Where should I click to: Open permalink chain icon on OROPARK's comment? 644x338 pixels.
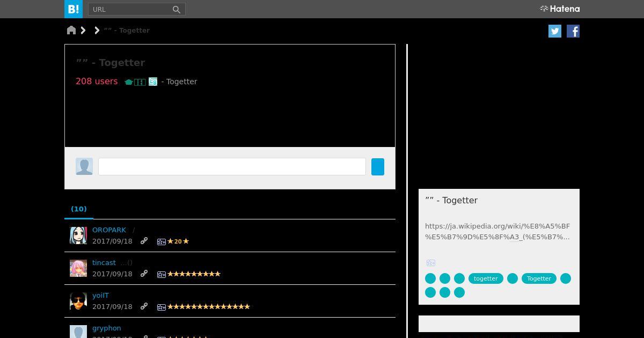pos(144,241)
